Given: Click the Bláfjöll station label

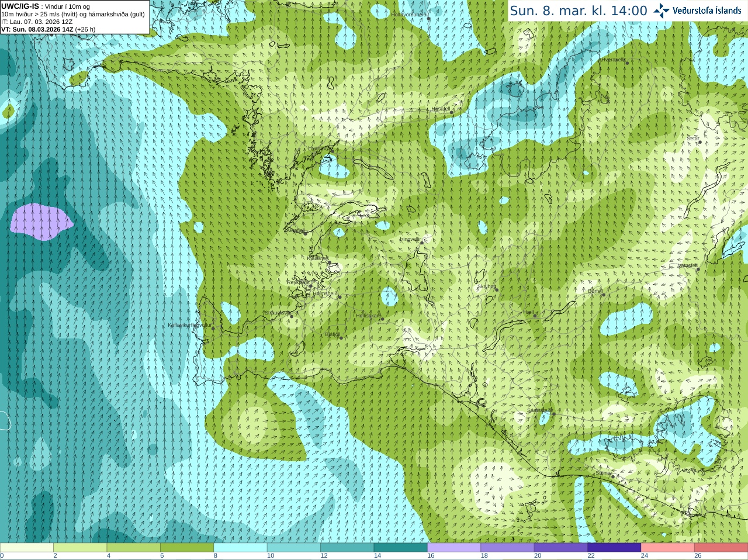Looking at the screenshot, I should point(333,334).
